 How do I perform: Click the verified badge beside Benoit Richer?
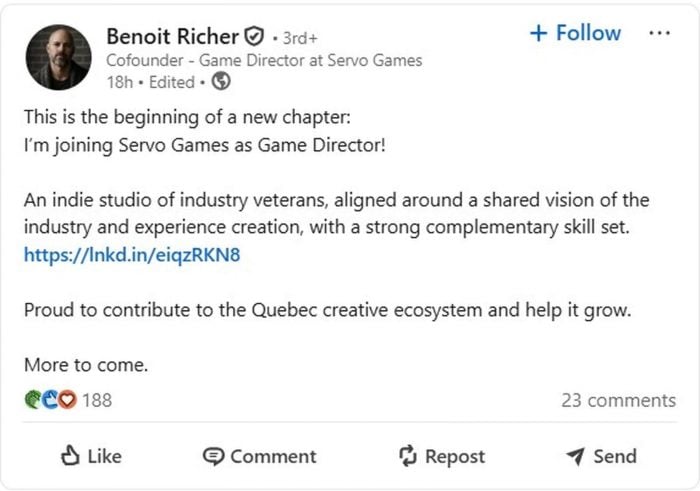point(255,37)
